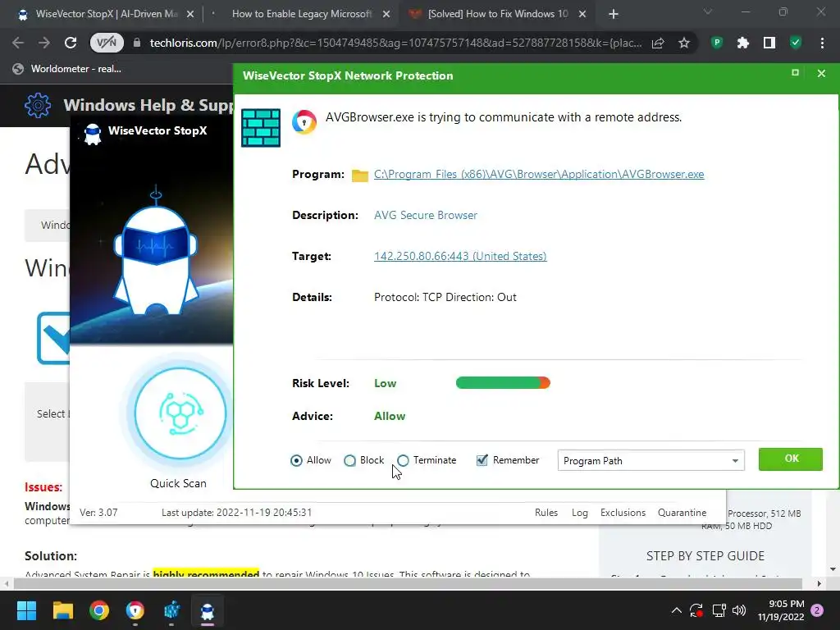Start a Quick Scan in WiseVector StopX

pyautogui.click(x=180, y=413)
